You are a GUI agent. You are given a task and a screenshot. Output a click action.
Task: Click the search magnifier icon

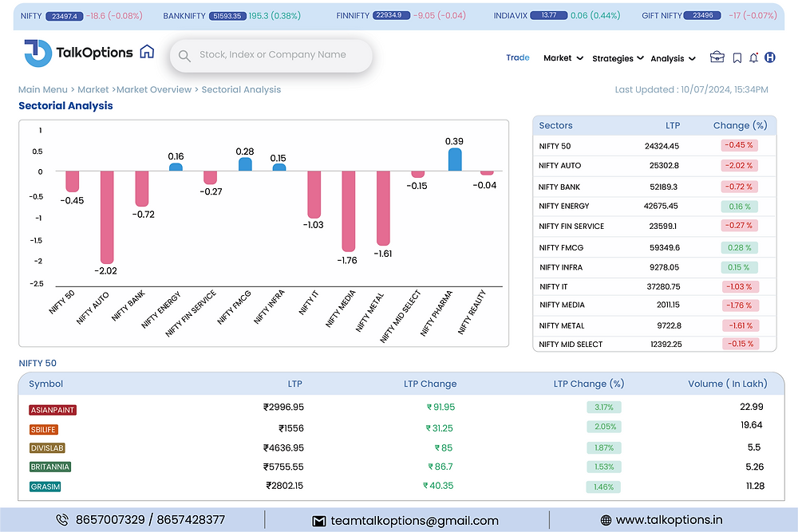click(x=184, y=56)
